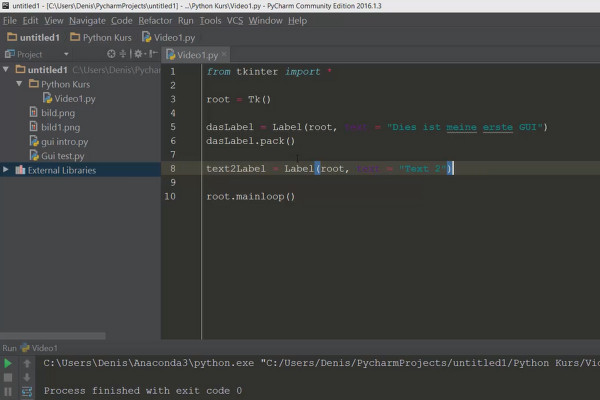Click the 'root.mainloop()' code line
Image resolution: width=600 pixels, height=400 pixels.
[x=251, y=197]
